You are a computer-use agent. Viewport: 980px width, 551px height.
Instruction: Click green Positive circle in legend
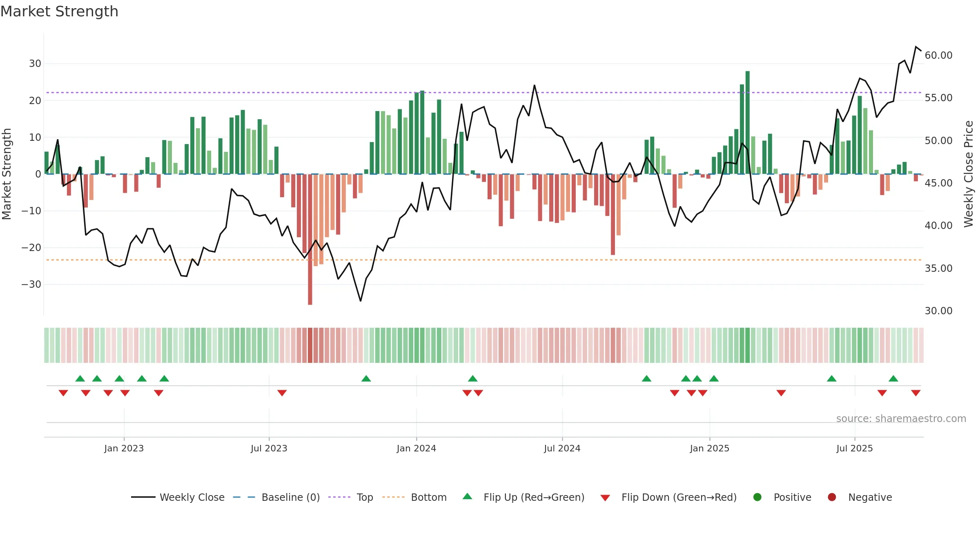click(757, 497)
